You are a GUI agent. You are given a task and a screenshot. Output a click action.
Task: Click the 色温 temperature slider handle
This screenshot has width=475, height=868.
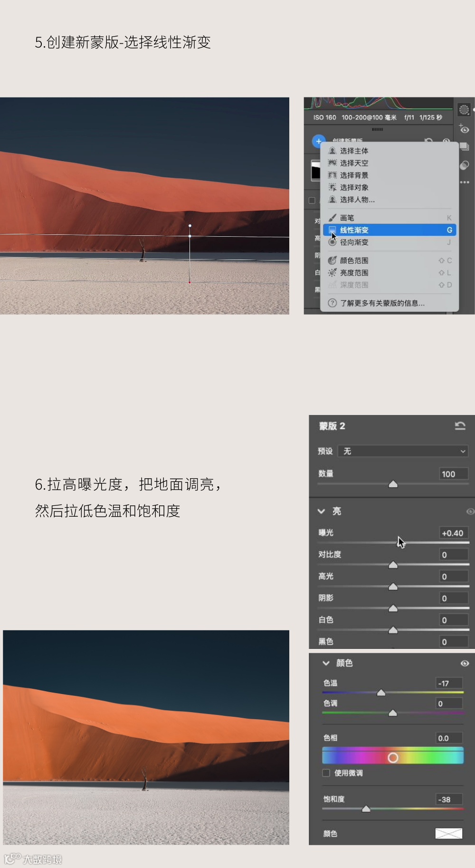(x=381, y=693)
